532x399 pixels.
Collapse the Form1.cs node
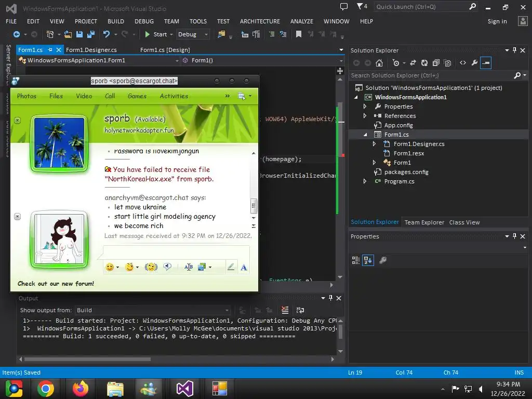pos(365,135)
